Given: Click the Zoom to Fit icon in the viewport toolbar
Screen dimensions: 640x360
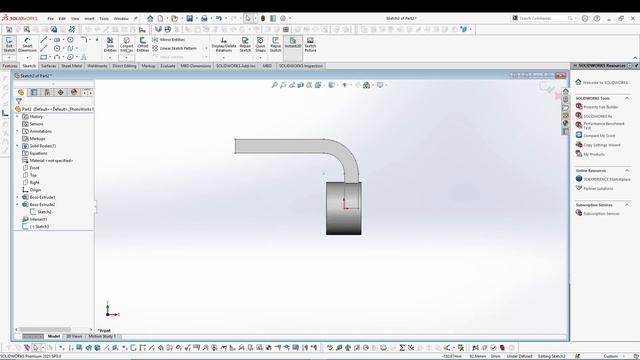Looking at the screenshot, I should pos(275,85).
